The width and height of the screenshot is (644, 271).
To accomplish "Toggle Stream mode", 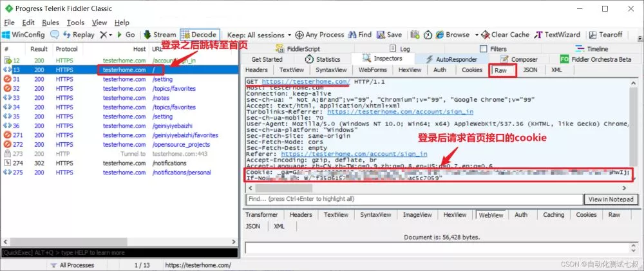I will tap(159, 35).
